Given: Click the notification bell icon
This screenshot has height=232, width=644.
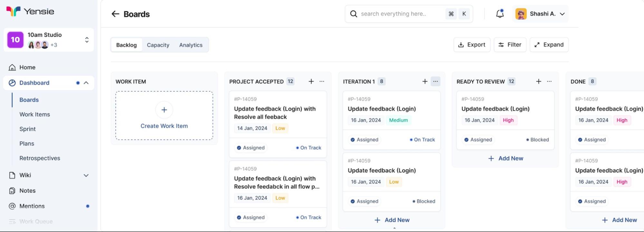Looking at the screenshot, I should [x=500, y=14].
